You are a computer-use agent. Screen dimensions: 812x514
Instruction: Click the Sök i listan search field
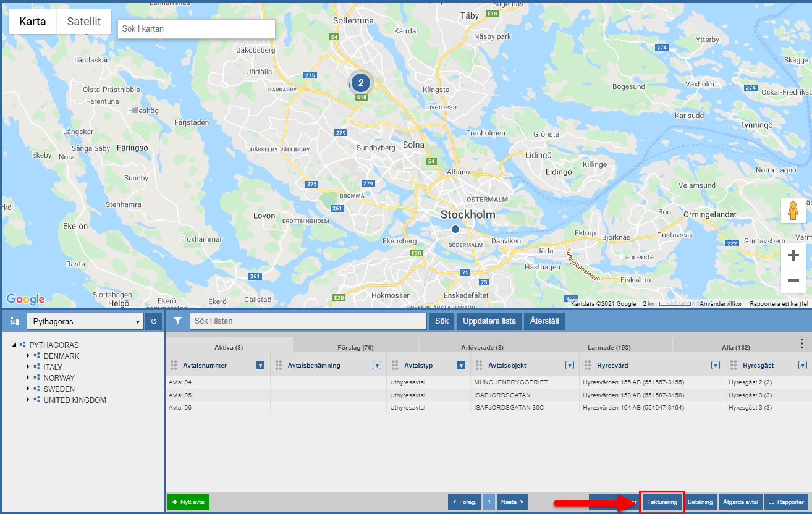pyautogui.click(x=308, y=321)
